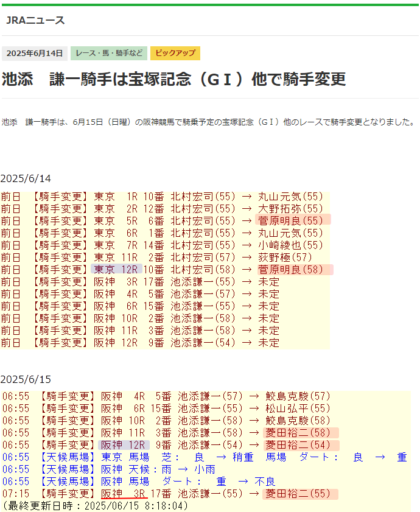This screenshot has height=512, width=420.
Task: Click 前日 阪神 3R 17番 未定 row
Action: (x=140, y=282)
